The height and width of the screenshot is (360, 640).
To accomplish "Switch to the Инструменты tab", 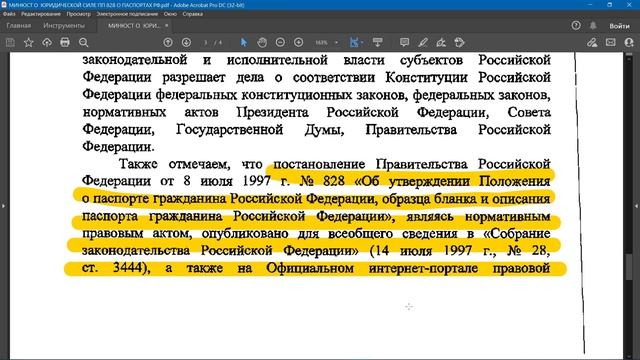I will [64, 25].
